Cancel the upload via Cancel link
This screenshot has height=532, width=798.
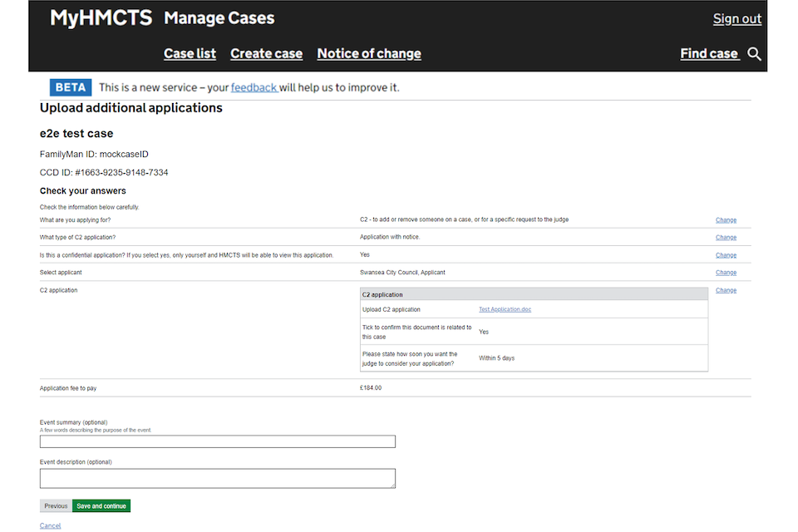tap(50, 525)
